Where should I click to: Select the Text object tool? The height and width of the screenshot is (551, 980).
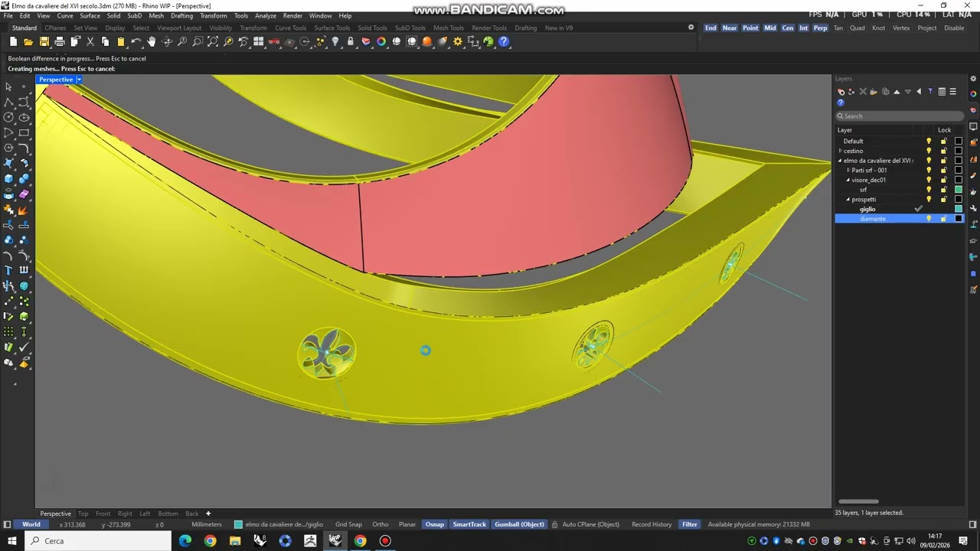click(x=8, y=270)
